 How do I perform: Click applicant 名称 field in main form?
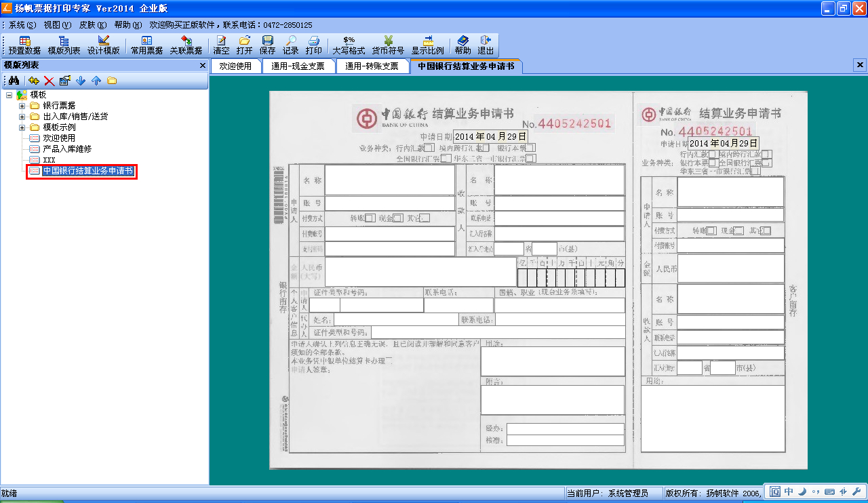(x=390, y=180)
